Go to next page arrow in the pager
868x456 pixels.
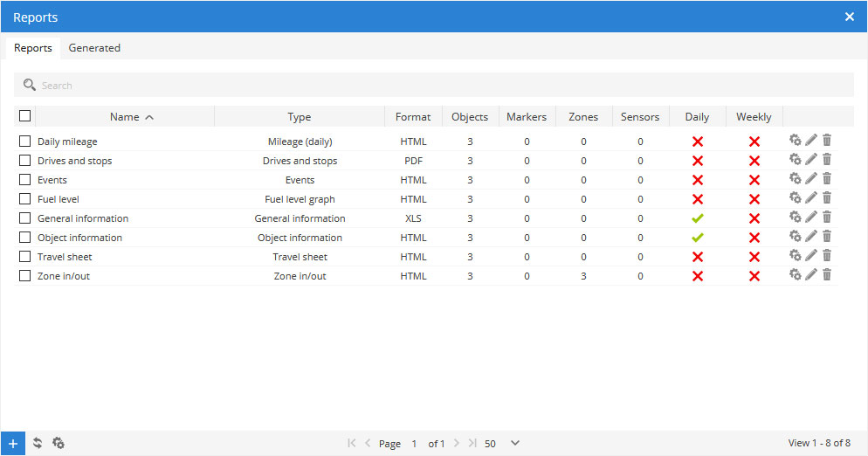456,443
